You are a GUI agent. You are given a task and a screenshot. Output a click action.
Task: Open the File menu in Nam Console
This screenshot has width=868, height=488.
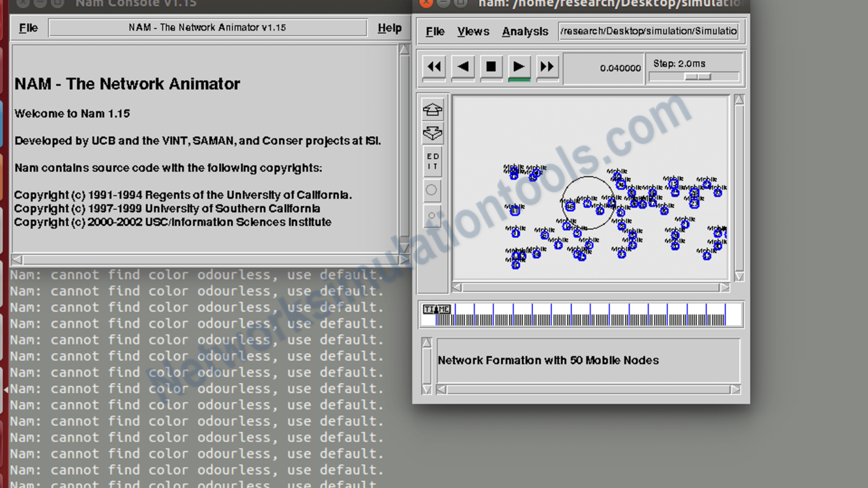pos(28,28)
